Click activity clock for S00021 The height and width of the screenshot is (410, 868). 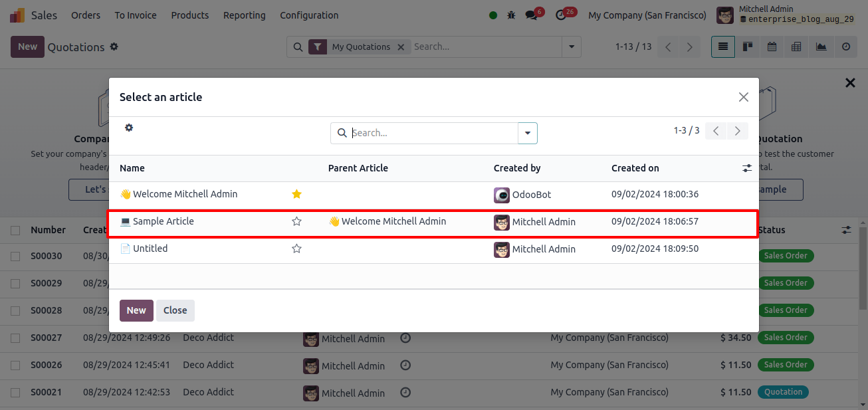click(x=405, y=393)
